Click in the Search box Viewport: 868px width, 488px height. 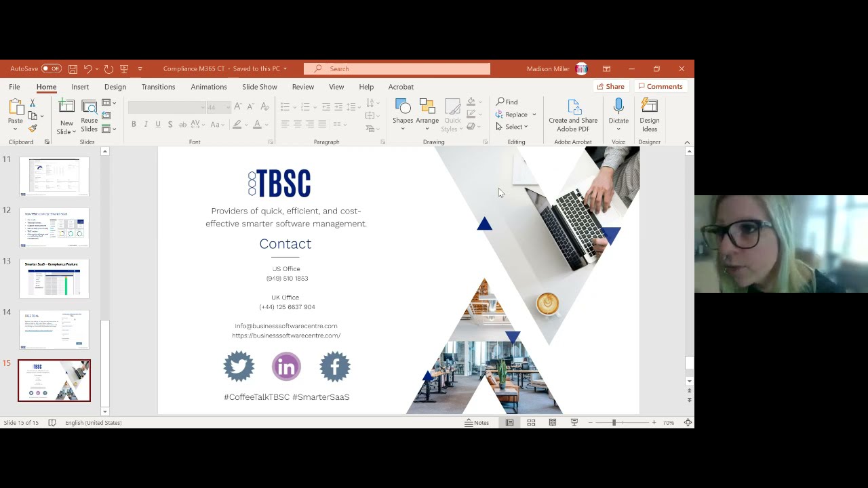point(397,68)
